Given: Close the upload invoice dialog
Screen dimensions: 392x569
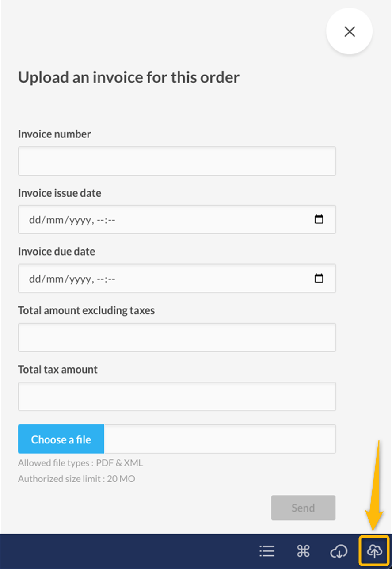Looking at the screenshot, I should point(350,31).
